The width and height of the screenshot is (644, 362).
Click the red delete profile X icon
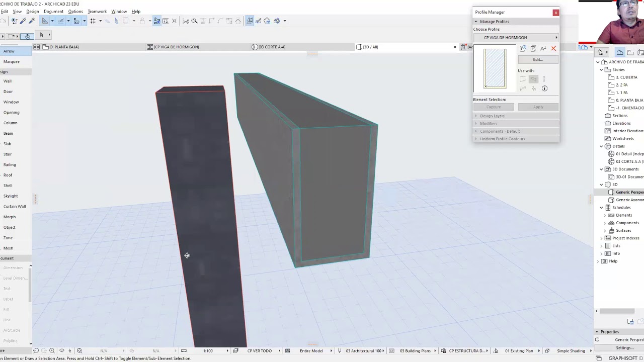(553, 48)
